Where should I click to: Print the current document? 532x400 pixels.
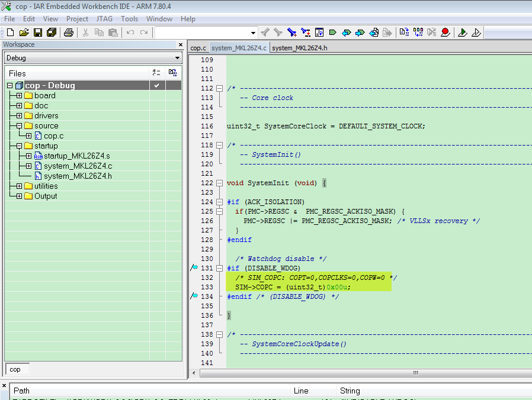click(69, 33)
